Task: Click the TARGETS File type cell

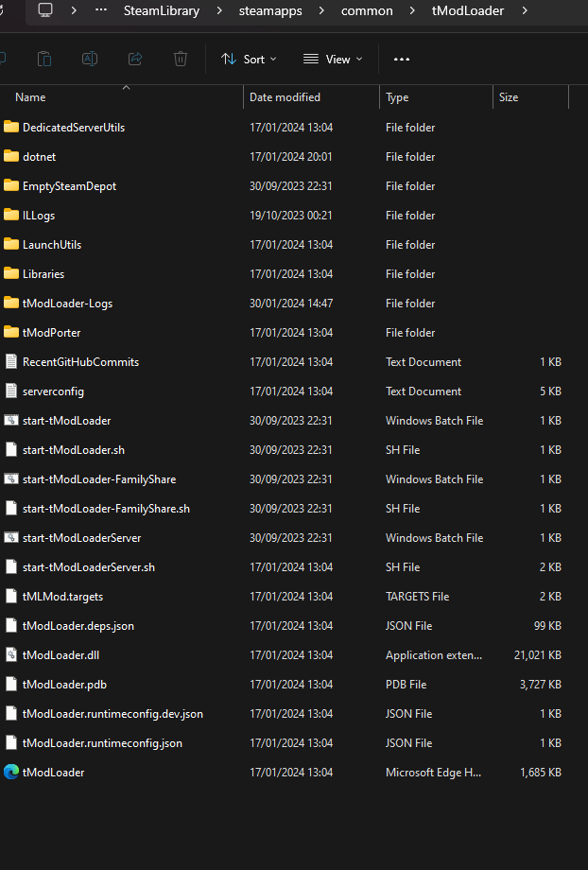Action: point(417,597)
